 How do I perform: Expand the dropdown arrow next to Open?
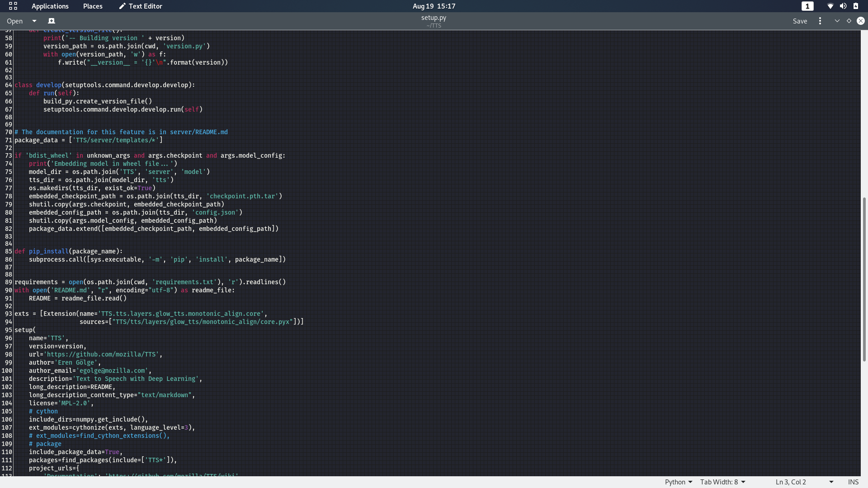pyautogui.click(x=34, y=21)
